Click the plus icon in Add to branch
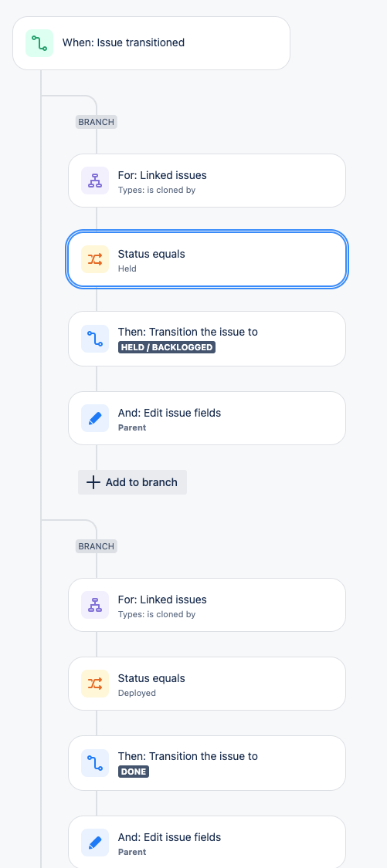 pos(95,482)
